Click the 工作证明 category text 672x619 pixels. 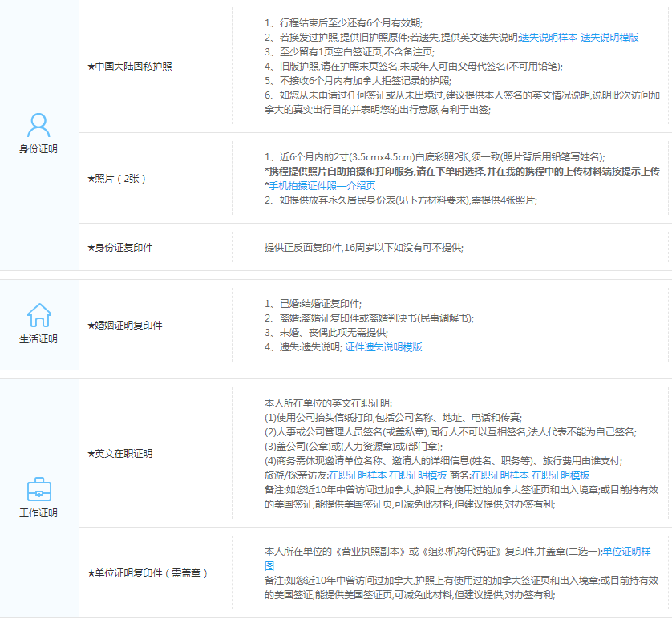click(38, 512)
